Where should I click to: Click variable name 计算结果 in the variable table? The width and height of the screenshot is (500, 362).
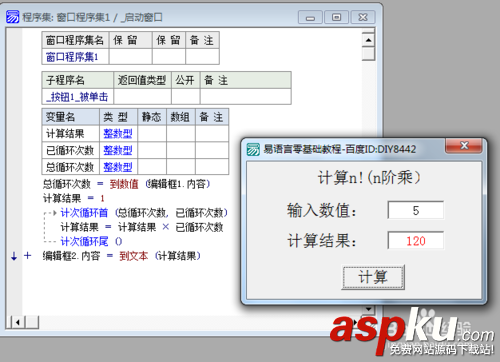pos(71,134)
